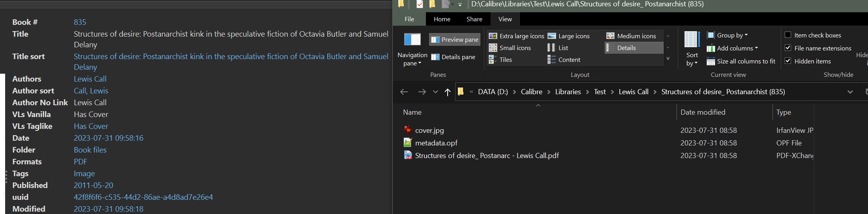The height and width of the screenshot is (214, 868).
Task: Navigate back with the Back arrow
Action: pos(404,92)
